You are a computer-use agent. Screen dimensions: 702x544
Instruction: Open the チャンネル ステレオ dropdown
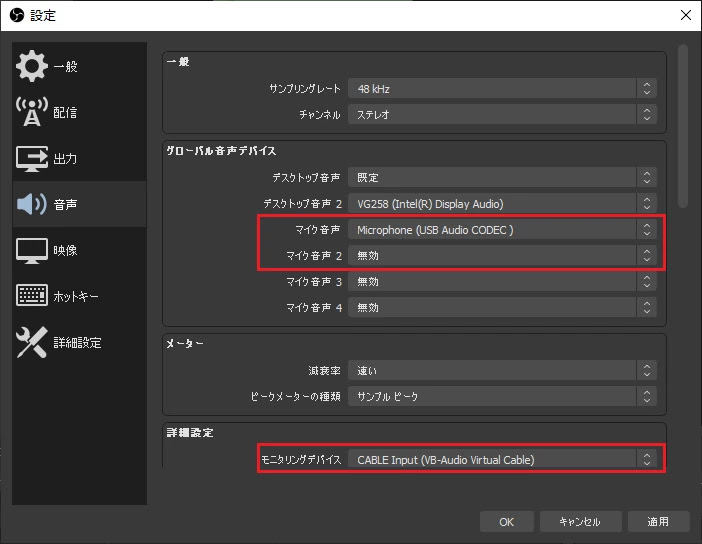pyautogui.click(x=502, y=115)
